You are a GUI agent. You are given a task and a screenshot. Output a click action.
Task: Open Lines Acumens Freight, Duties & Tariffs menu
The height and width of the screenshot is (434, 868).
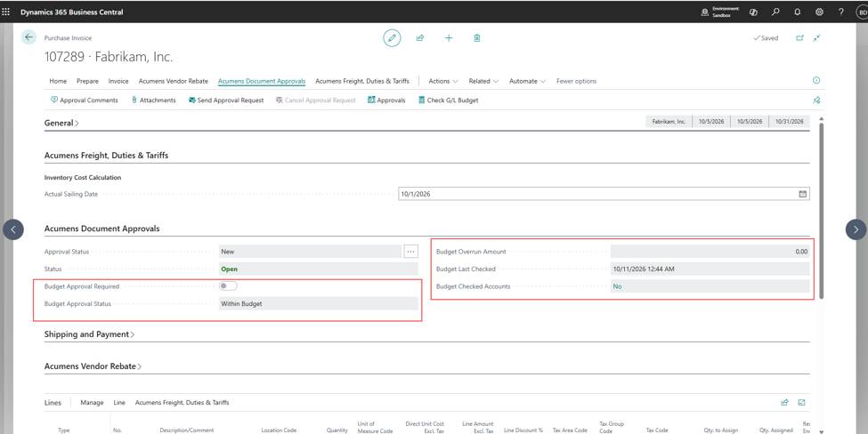[183, 403]
